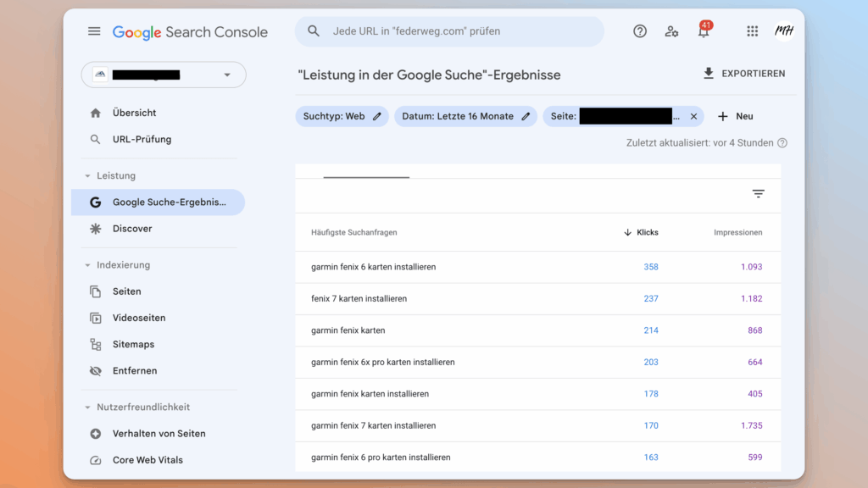This screenshot has width=868, height=488.
Task: Open the help question mark icon
Action: coord(640,31)
